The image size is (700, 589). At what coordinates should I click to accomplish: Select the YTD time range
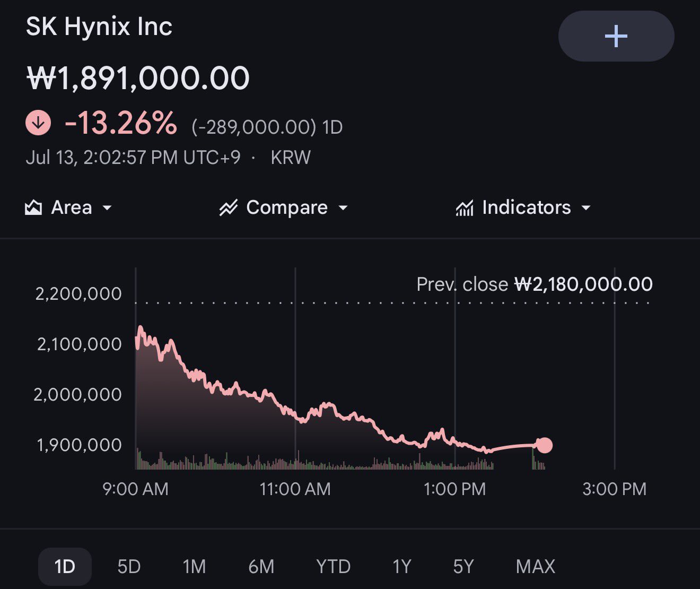[333, 566]
